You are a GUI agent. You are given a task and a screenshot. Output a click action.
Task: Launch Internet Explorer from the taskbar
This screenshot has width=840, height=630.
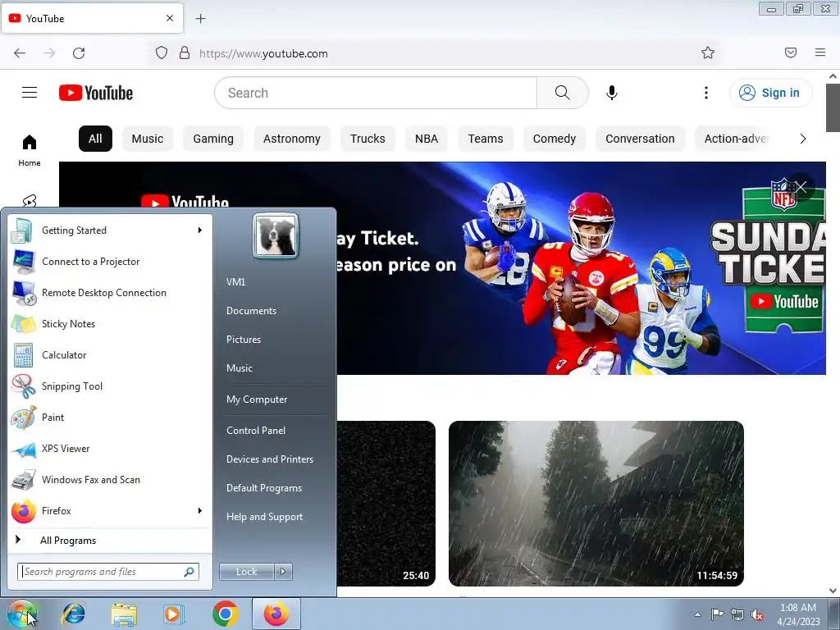click(x=73, y=614)
